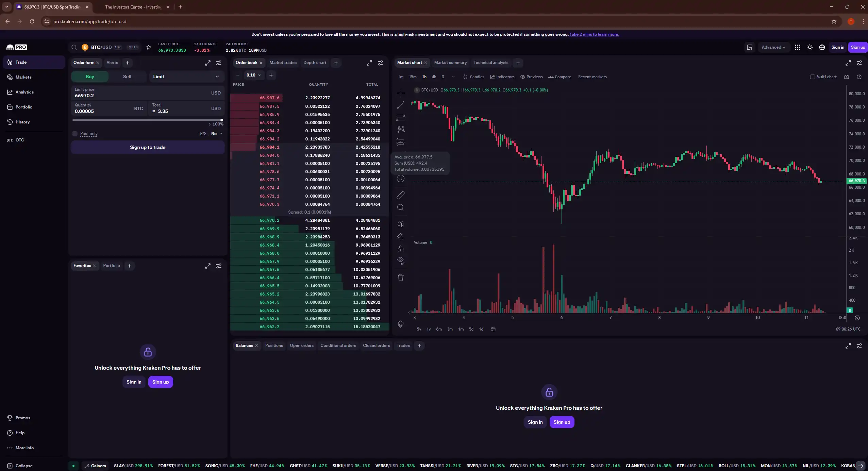868x471 pixels.
Task: Open the layout editor icon
Action: point(750,47)
